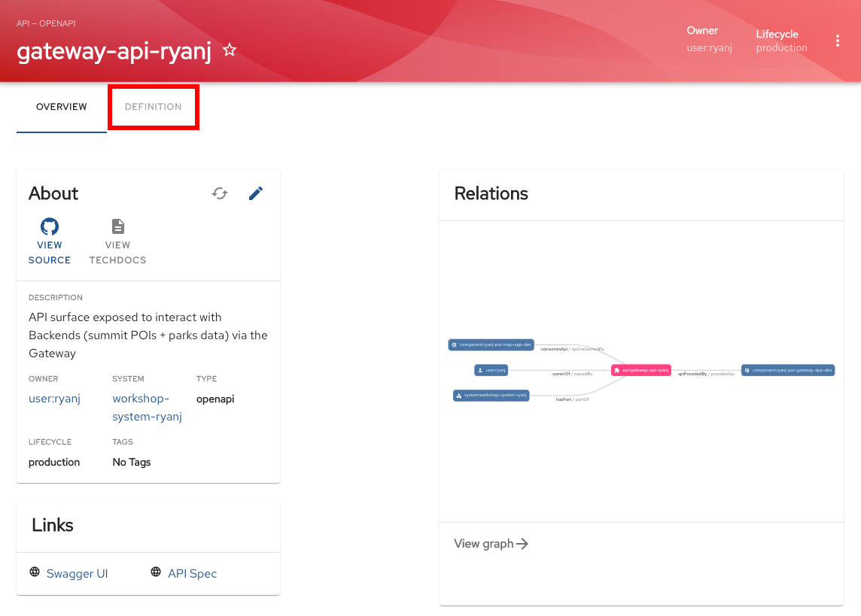
Task: Click the refresh entity icon in About
Action: (x=220, y=193)
